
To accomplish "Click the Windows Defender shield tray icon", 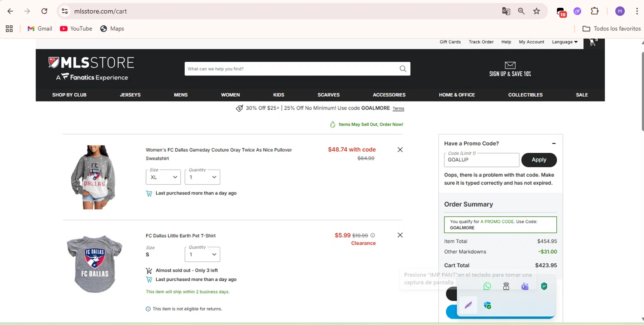I will (x=487, y=305).
